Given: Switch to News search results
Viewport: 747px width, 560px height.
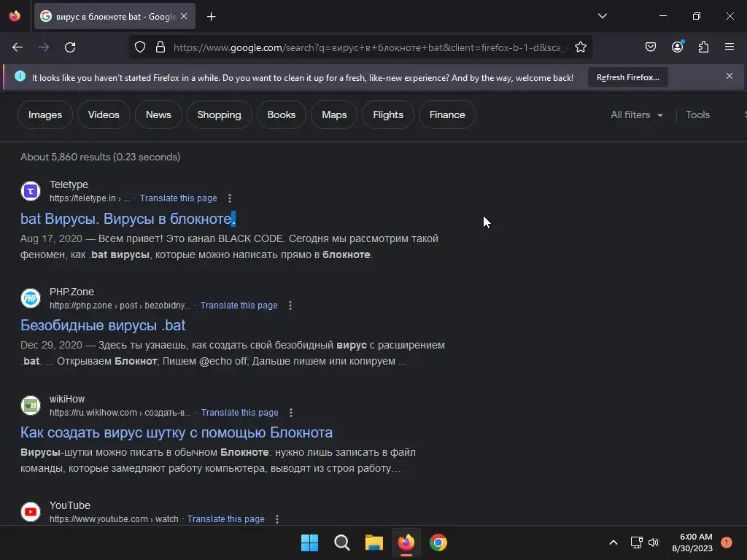Looking at the screenshot, I should point(158,114).
